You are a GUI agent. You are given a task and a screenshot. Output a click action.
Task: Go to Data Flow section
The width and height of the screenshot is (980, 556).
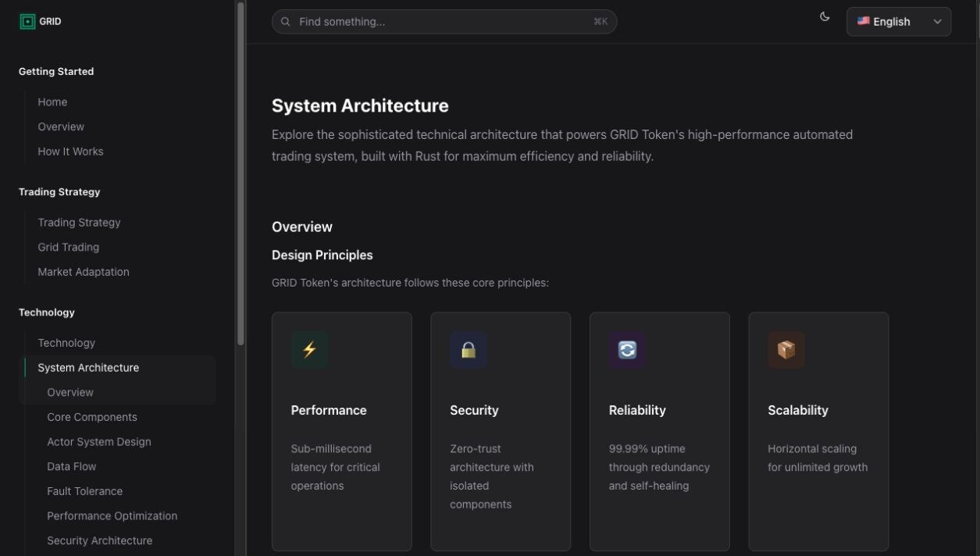(x=72, y=467)
